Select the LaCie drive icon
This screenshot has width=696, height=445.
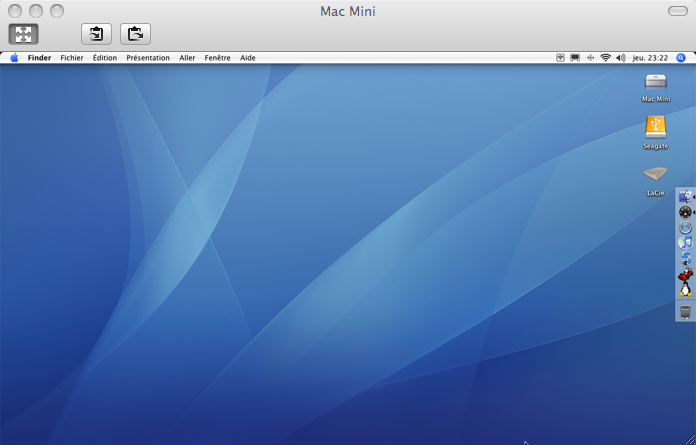[656, 174]
